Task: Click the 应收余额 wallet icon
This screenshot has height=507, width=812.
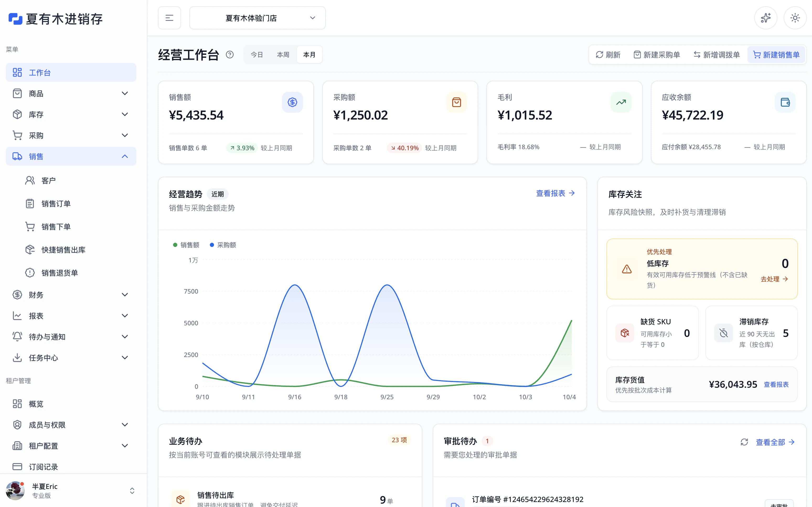Action: coord(785,102)
